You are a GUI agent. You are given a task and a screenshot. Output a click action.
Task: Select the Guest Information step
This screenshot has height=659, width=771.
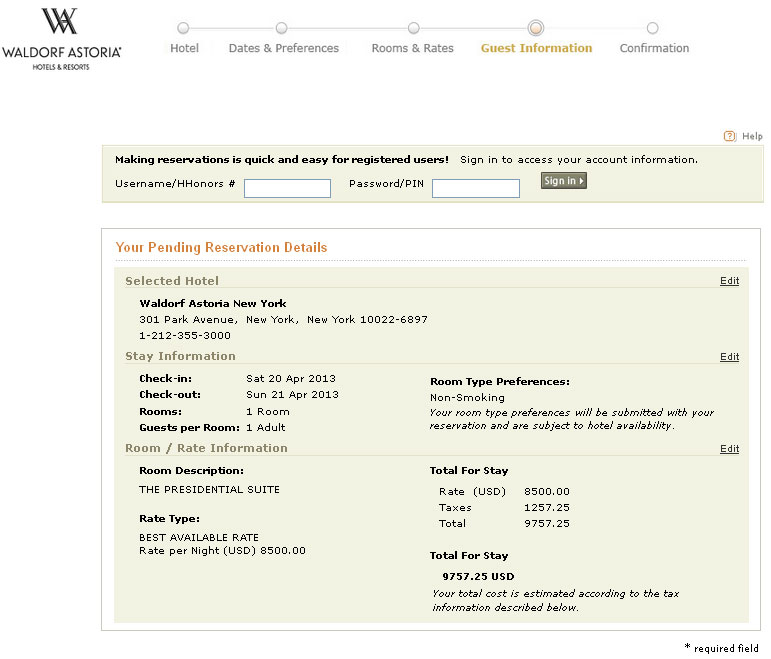coord(536,48)
